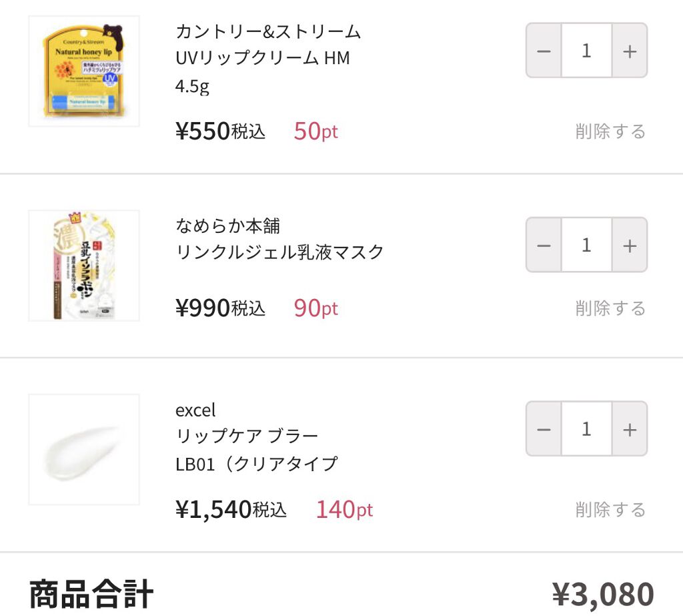Increase quantity of excel lip care blur

coord(629,429)
